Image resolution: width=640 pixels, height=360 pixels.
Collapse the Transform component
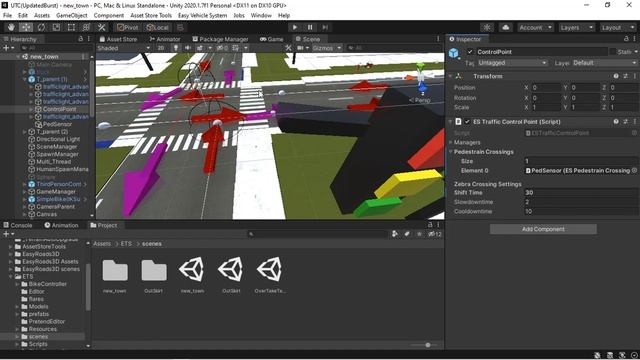(x=451, y=76)
